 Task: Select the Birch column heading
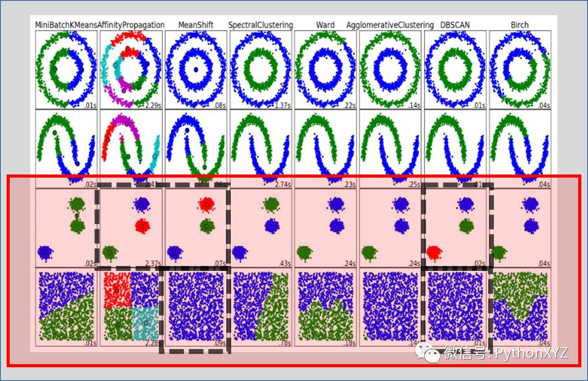tap(520, 25)
